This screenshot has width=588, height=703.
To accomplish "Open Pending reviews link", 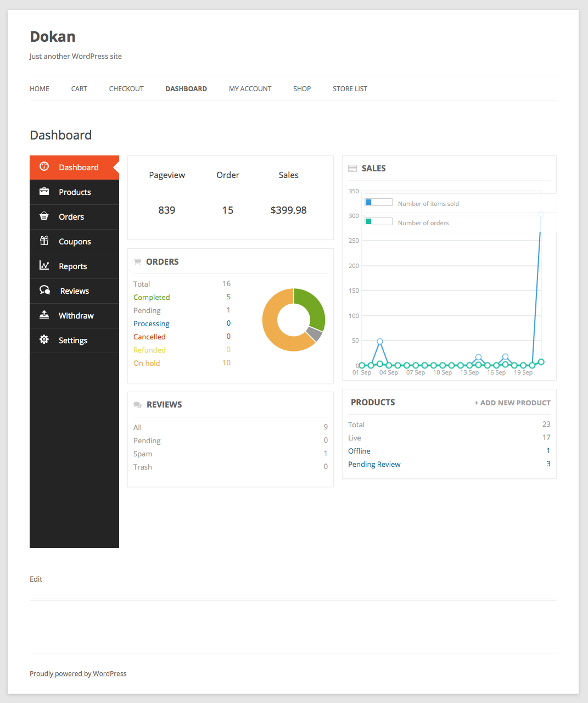I will [x=147, y=440].
